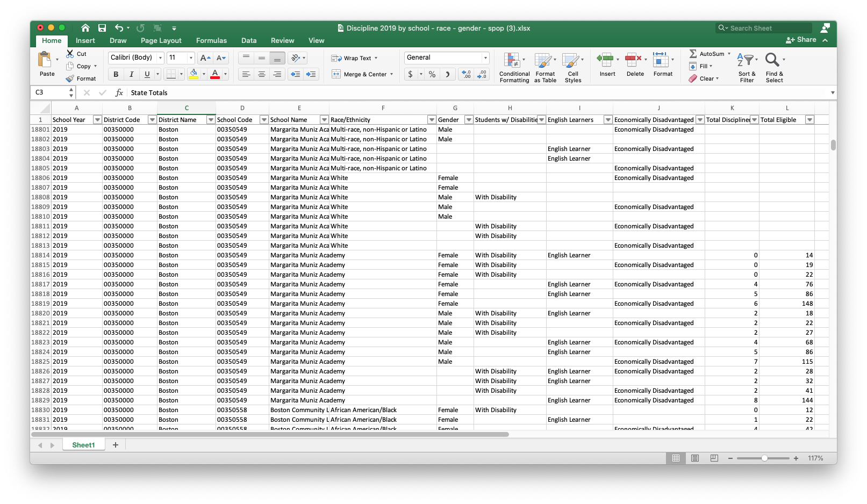Increase decimal places
The image size is (867, 504).
coord(466,74)
